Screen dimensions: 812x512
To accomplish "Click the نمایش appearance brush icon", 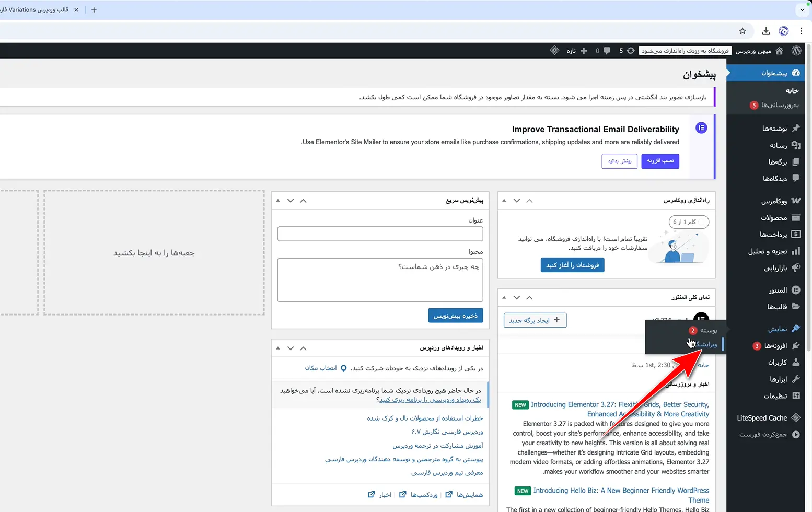I will pyautogui.click(x=796, y=329).
